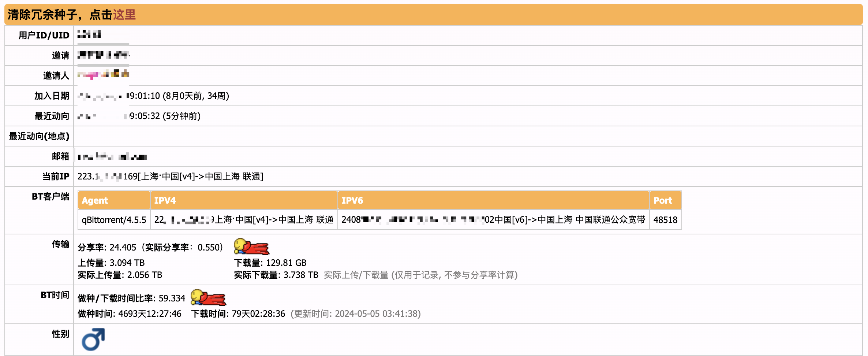Viewport: 868px width, 356px height.
Task: Click the IPV6 column header
Action: pyautogui.click(x=352, y=200)
